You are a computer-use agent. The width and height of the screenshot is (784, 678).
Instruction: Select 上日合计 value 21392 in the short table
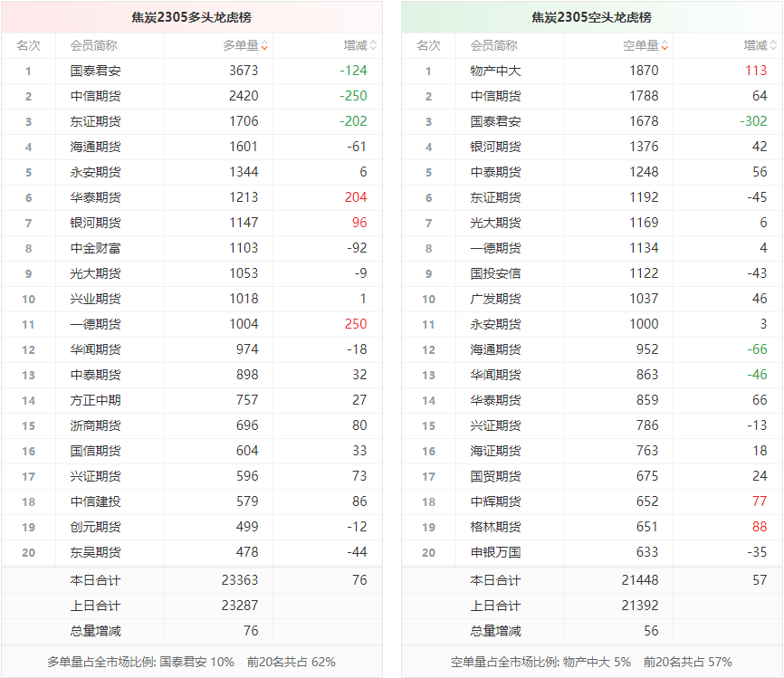coord(640,606)
